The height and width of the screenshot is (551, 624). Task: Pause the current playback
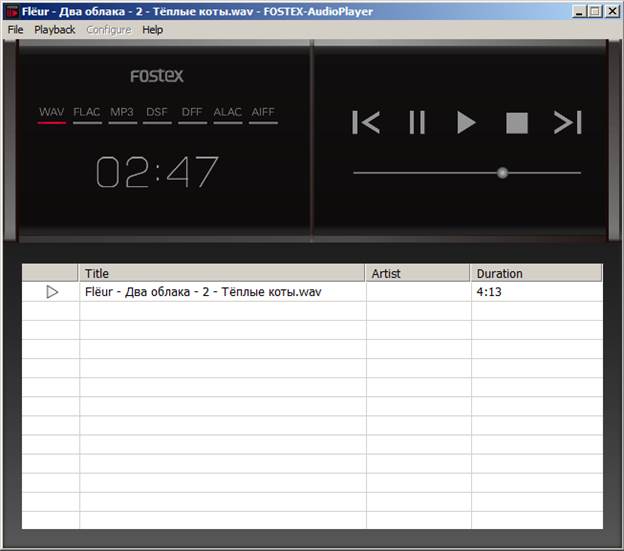417,122
